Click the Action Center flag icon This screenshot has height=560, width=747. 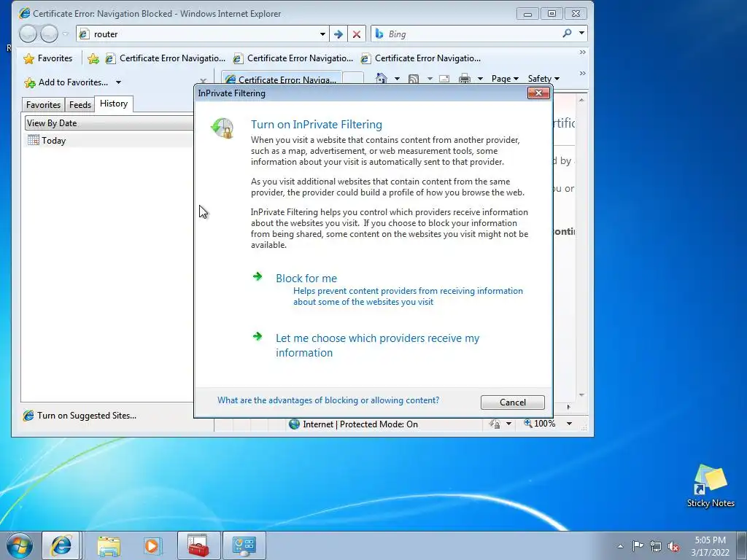click(638, 545)
